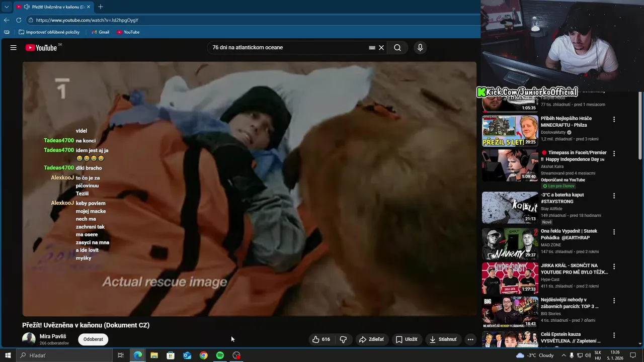Open Importovať obľúbené položky bookmarks folder
Screen dimensions: 644x362
pos(49,32)
